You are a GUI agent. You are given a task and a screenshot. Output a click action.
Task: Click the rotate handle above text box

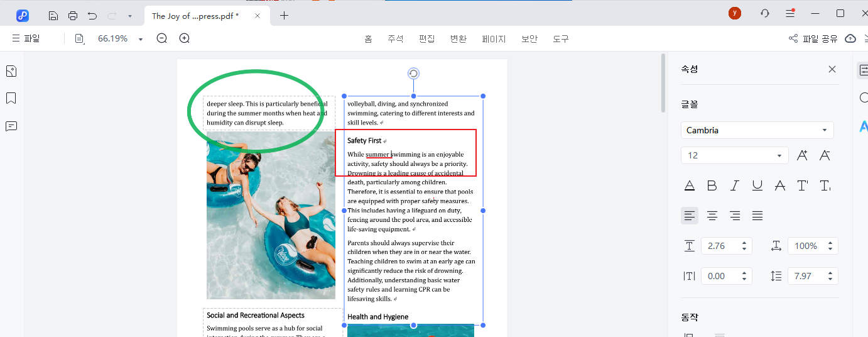413,74
